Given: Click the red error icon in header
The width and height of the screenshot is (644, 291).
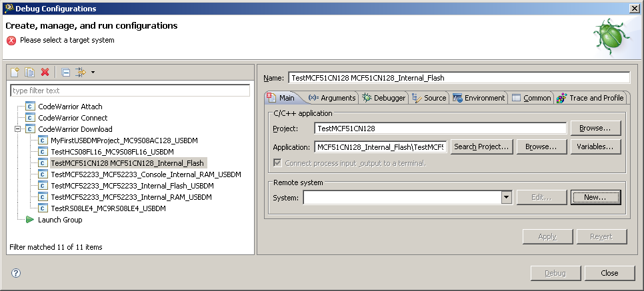Looking at the screenshot, I should coord(11,40).
